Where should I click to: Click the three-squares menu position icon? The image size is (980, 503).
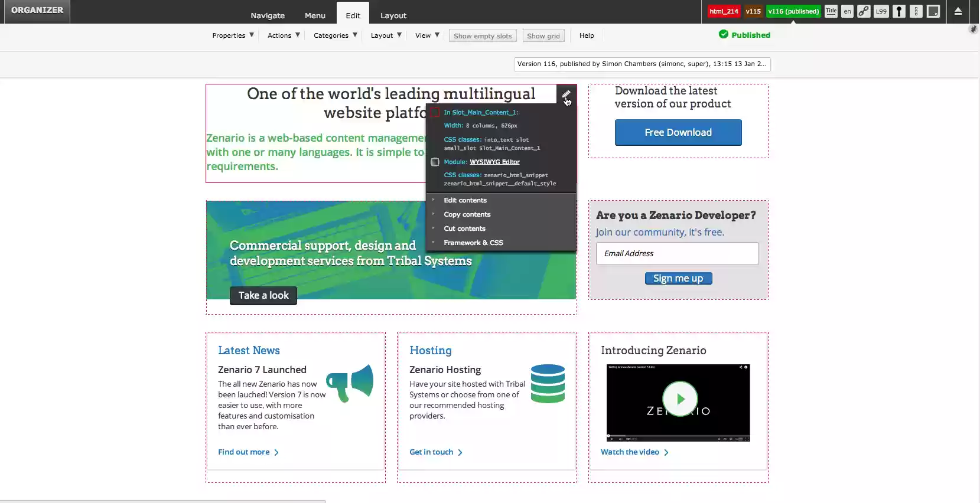[x=916, y=11]
